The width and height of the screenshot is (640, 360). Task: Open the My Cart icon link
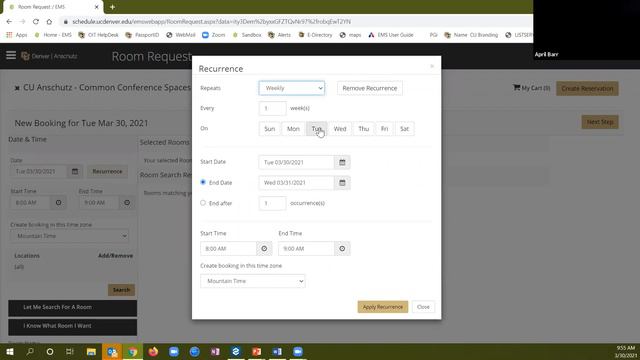[531, 88]
